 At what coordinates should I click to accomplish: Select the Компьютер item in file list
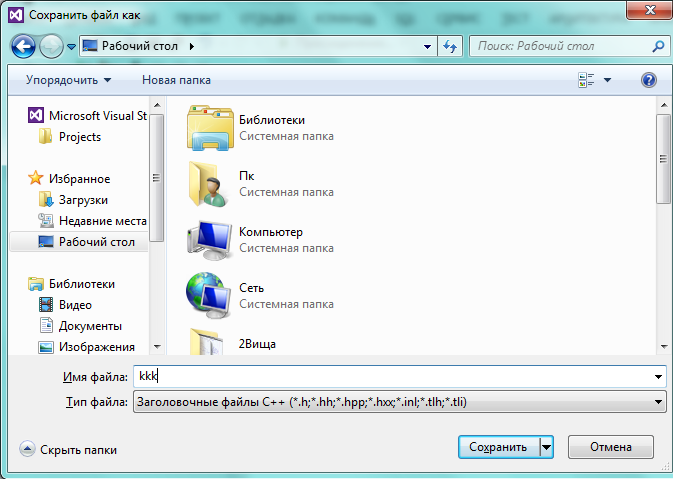click(208, 240)
